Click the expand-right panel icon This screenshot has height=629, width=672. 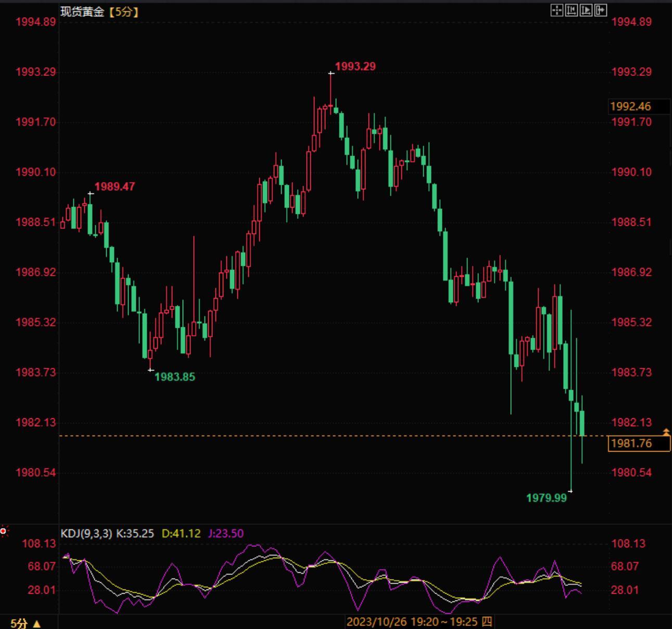(600, 10)
